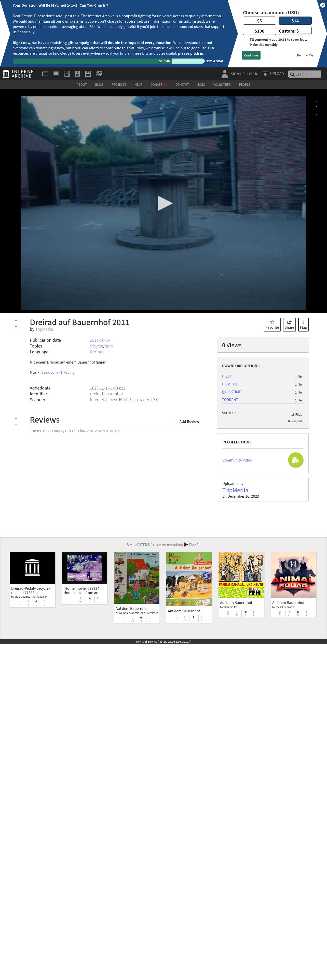Click the user avatar icon
327x980 pixels.
click(x=225, y=74)
